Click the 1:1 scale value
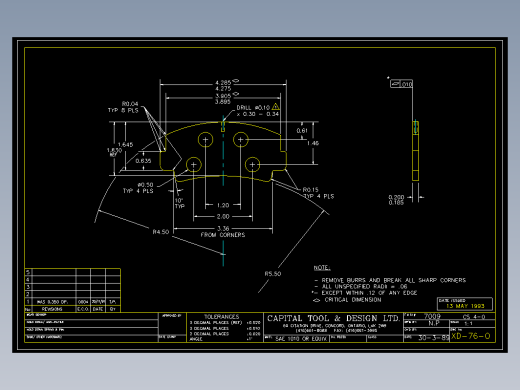This screenshot has width=520, height=390. coord(468,323)
